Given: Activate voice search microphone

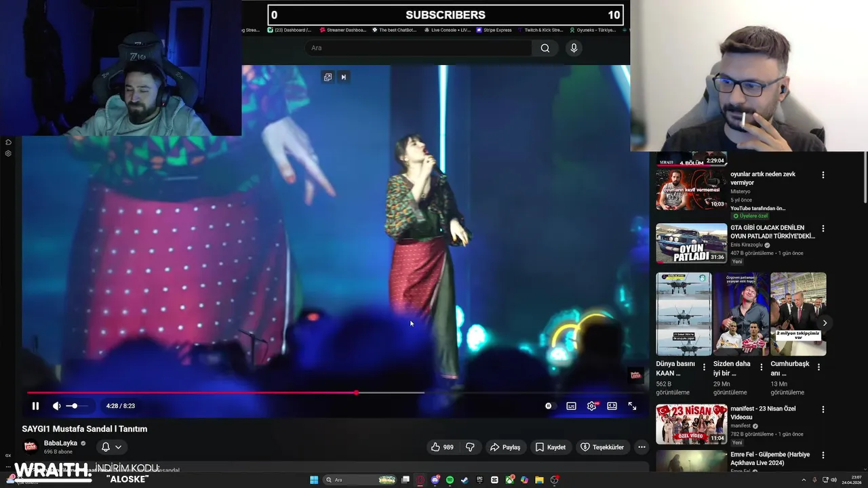Looking at the screenshot, I should tap(574, 48).
